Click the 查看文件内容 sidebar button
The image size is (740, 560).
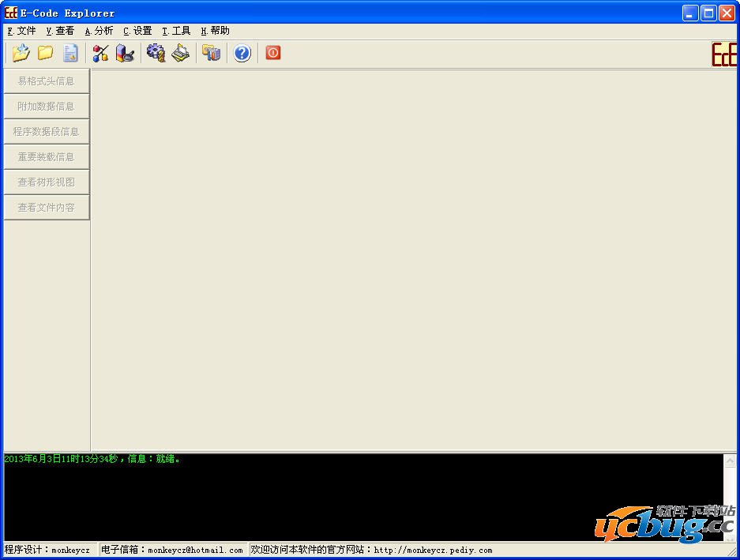pos(45,207)
